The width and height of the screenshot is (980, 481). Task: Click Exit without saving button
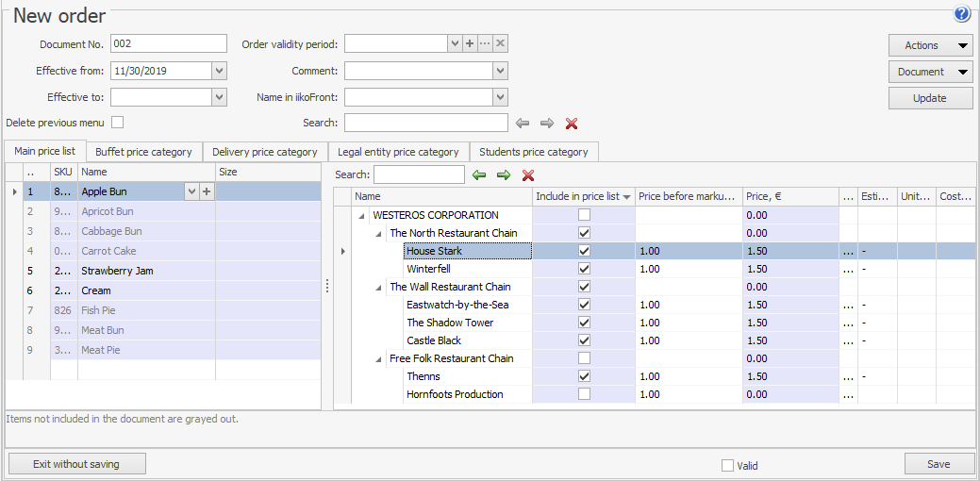pyautogui.click(x=76, y=464)
